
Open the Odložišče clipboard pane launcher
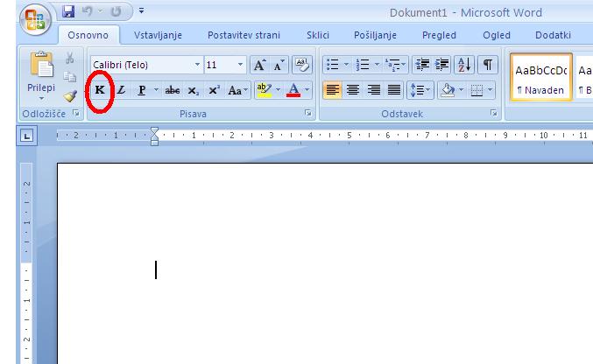click(x=76, y=113)
